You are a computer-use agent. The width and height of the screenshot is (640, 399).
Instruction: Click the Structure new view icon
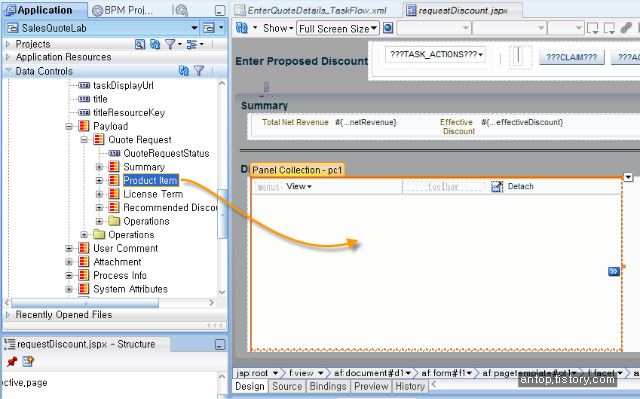pos(28,361)
